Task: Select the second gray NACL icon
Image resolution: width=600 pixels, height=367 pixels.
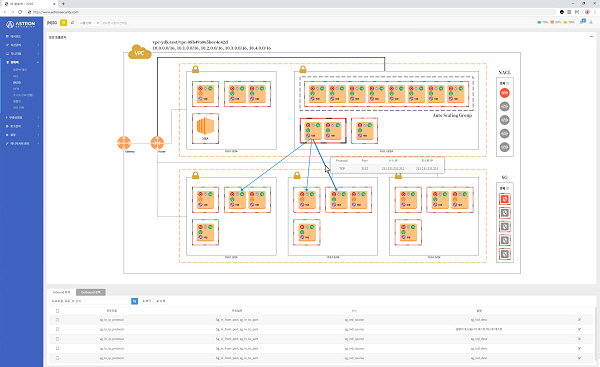Action: pos(505,106)
